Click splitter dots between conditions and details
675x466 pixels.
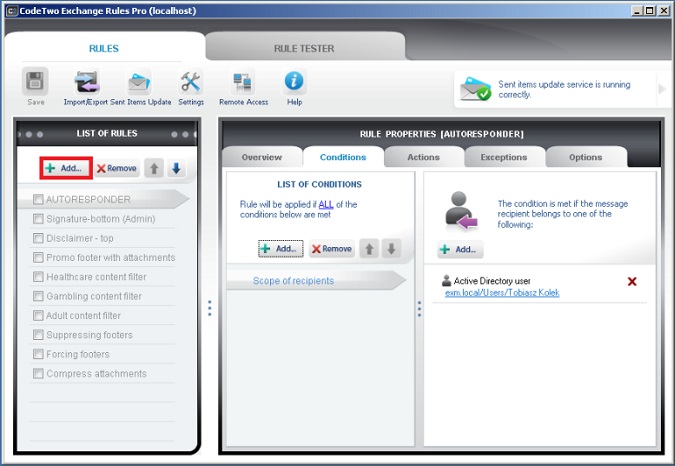(419, 309)
